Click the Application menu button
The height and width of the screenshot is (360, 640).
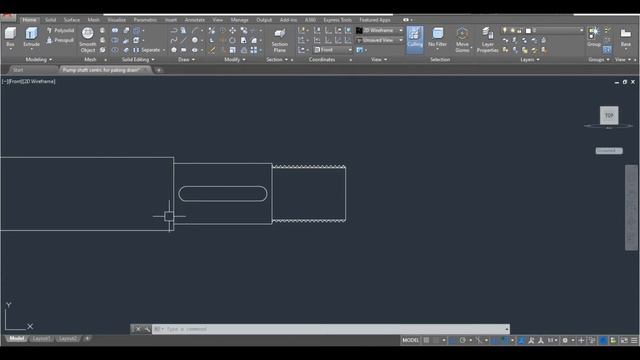point(8,18)
